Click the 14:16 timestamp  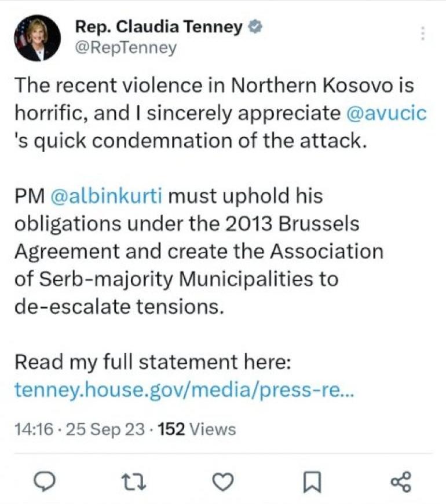[x=34, y=429]
